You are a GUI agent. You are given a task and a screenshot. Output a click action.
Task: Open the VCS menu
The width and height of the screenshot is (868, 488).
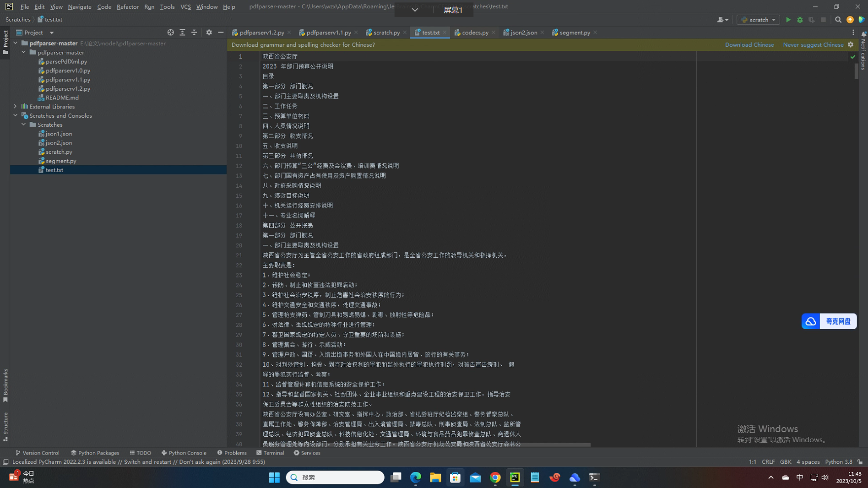click(x=185, y=7)
